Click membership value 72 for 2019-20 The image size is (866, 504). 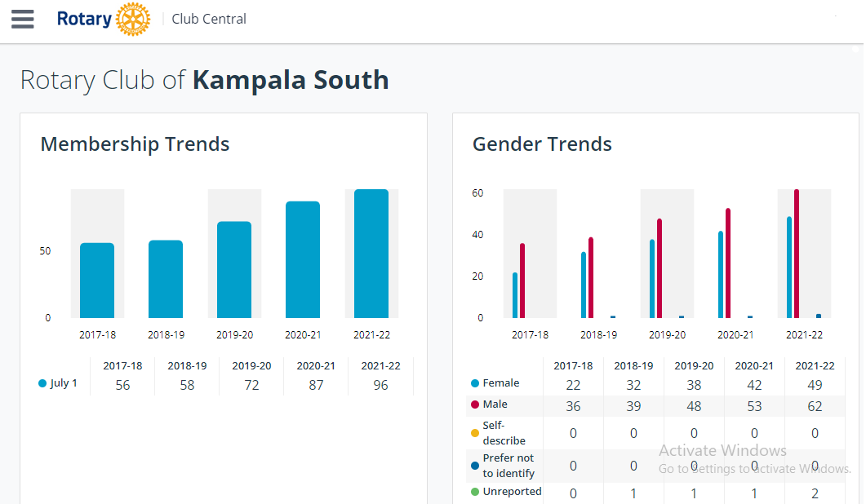click(252, 385)
